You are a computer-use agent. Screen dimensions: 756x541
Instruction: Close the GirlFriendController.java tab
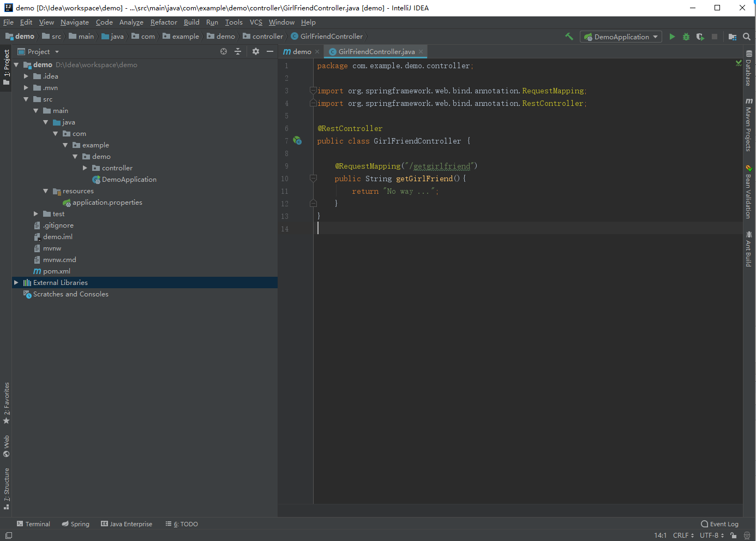coord(421,51)
